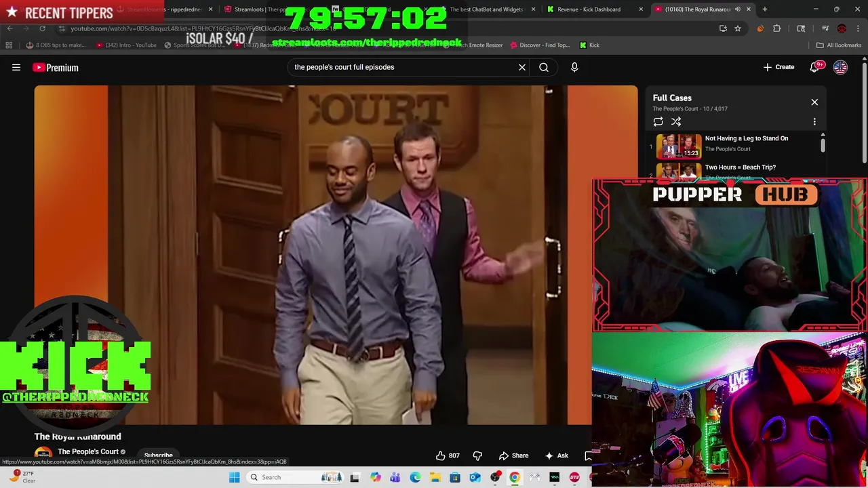The width and height of the screenshot is (868, 488).
Task: Clear the search box text
Action: point(522,67)
